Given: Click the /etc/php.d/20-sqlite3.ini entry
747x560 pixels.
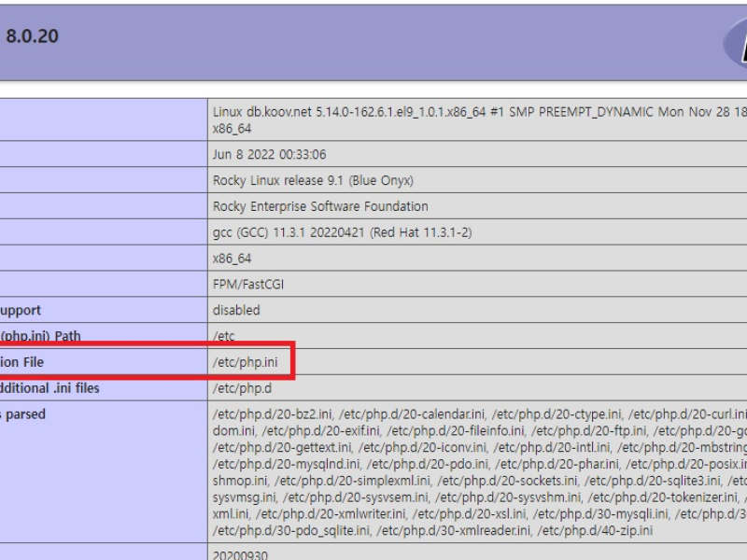Looking at the screenshot, I should (653, 481).
